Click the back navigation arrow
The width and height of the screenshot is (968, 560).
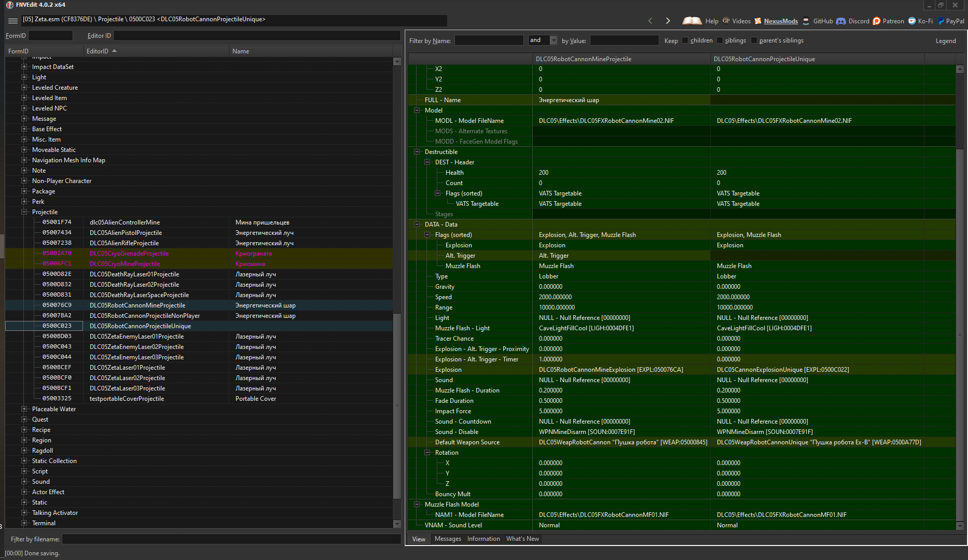(650, 21)
